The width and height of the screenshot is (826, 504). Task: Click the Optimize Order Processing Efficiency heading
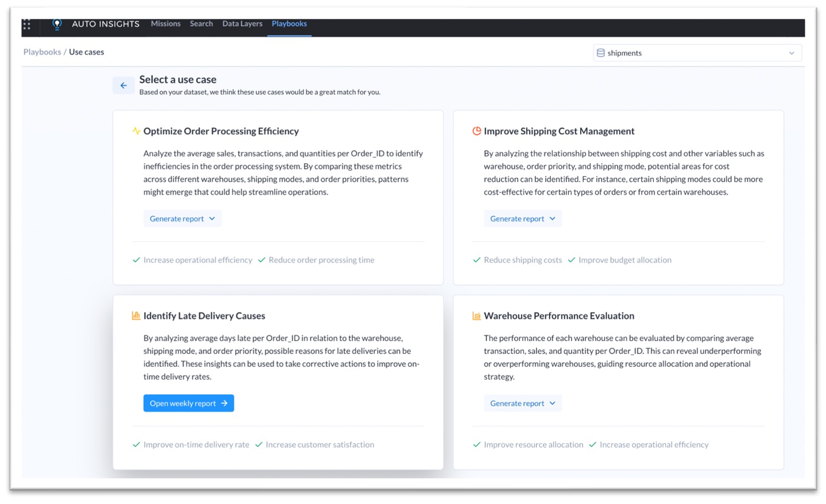pyautogui.click(x=221, y=131)
